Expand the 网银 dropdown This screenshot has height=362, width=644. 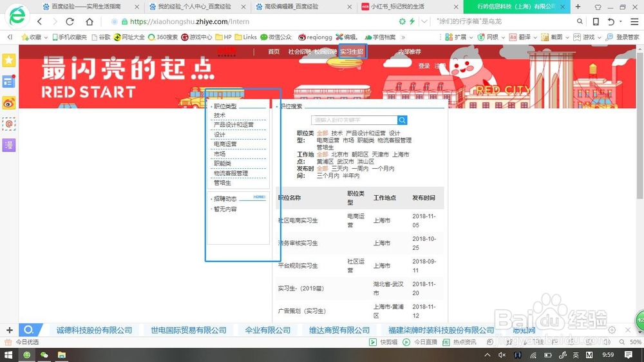[x=503, y=37]
